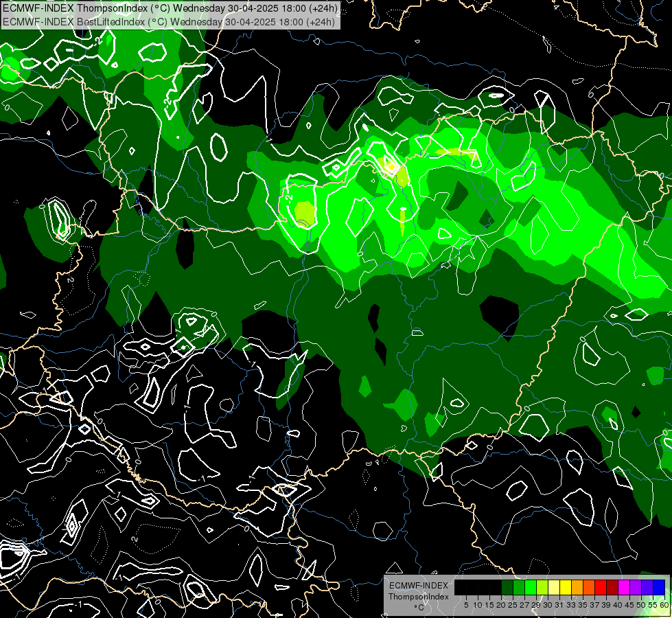Select the medium green 25–27 legend swatch
The image size is (672, 618).
pyautogui.click(x=519, y=587)
